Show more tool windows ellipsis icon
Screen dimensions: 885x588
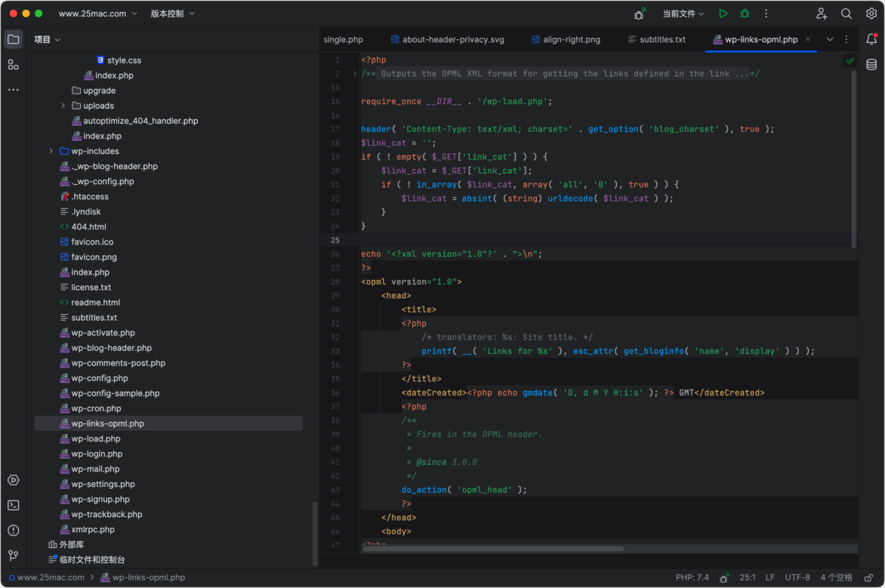click(13, 90)
